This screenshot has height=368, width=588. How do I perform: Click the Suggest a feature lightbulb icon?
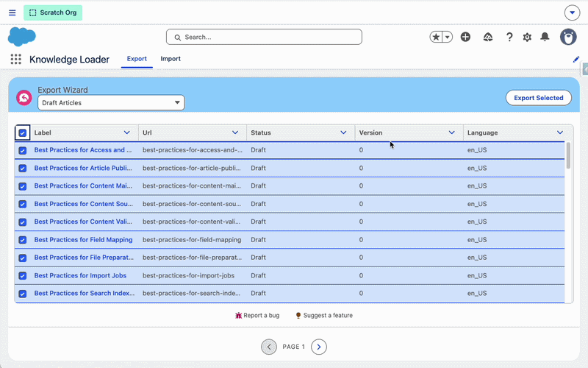[x=298, y=316]
